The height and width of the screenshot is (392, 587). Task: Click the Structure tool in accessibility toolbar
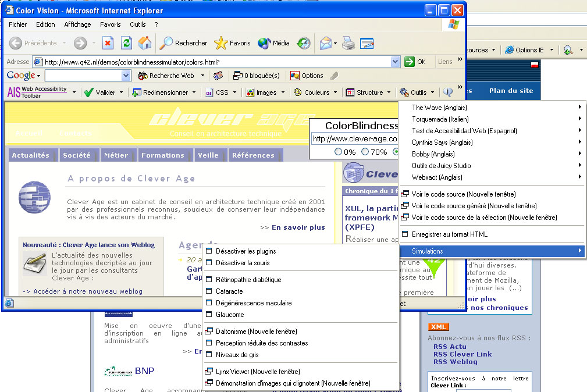point(364,92)
